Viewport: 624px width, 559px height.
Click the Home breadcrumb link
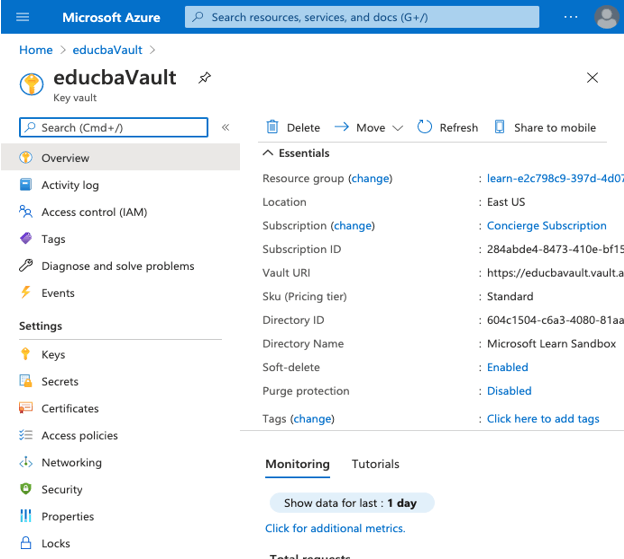(x=36, y=50)
